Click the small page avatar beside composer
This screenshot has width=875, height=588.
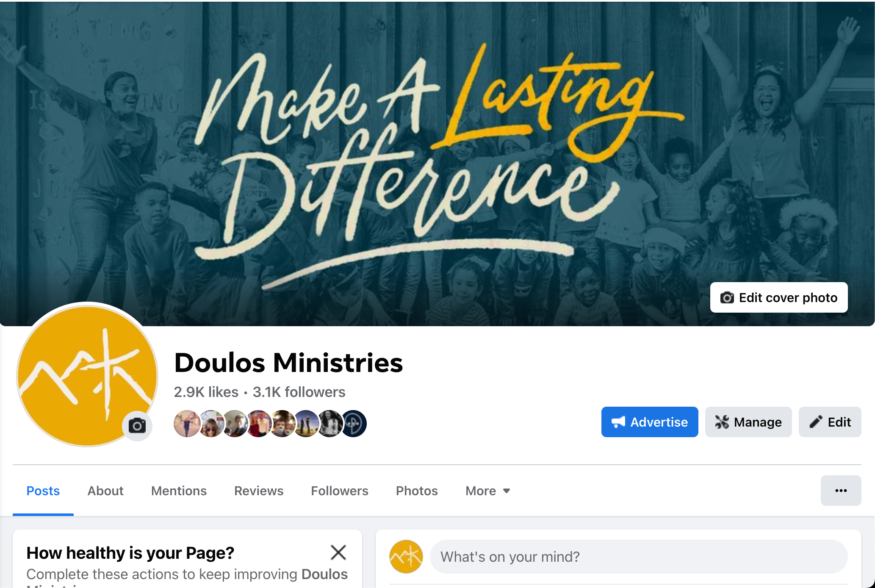[406, 557]
